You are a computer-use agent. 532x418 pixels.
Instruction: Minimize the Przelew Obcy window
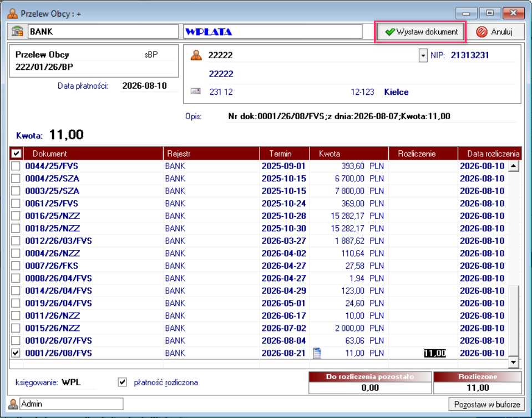click(x=467, y=13)
